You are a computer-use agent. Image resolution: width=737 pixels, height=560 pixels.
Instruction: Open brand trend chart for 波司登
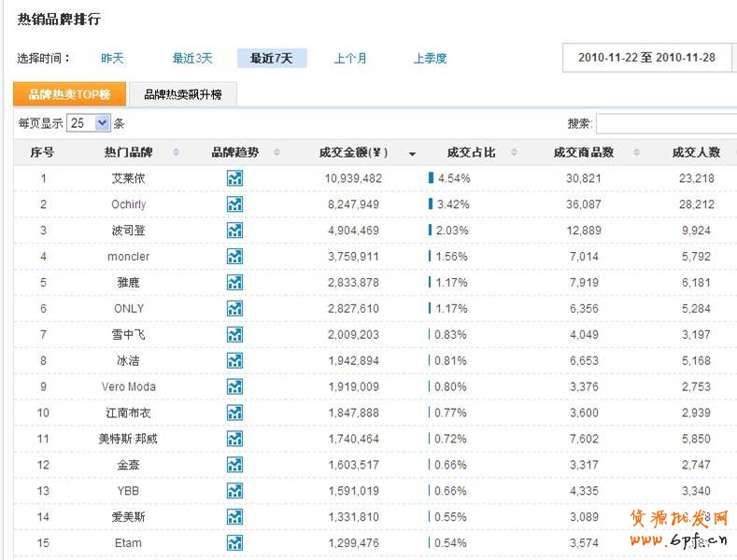234,231
